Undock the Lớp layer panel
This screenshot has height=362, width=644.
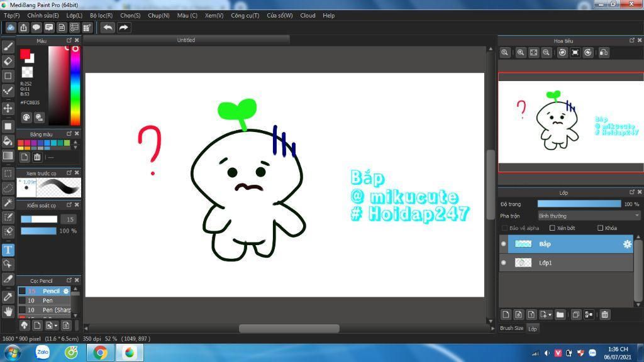point(631,192)
